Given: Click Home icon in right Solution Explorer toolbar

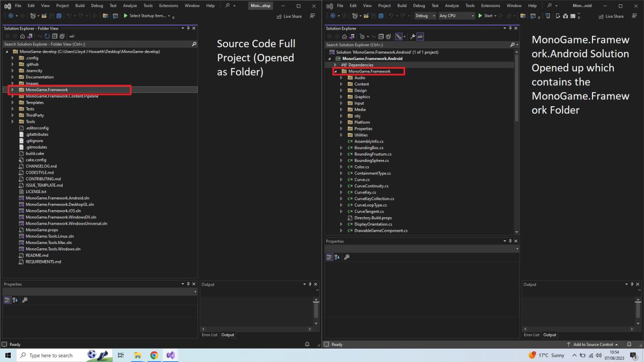Looking at the screenshot, I should tap(345, 36).
